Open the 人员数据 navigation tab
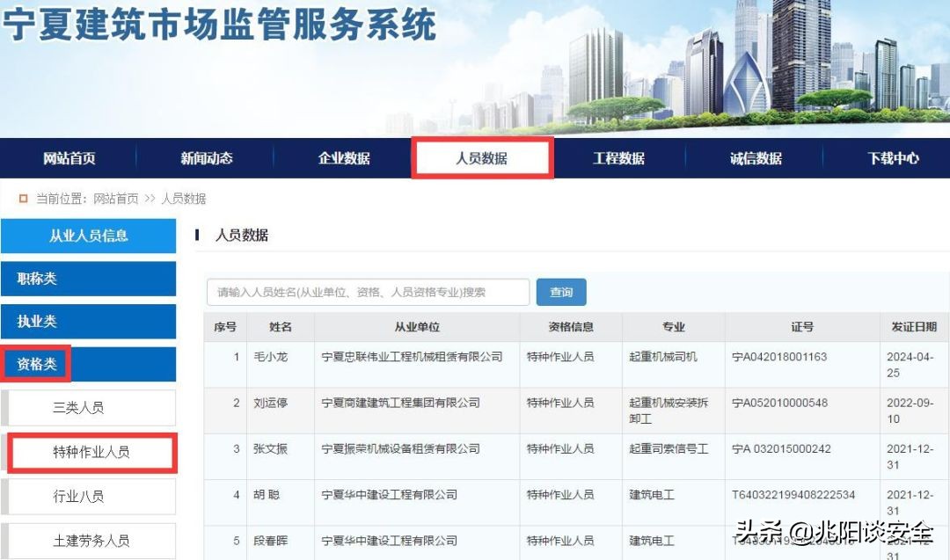The image size is (950, 560). pos(482,158)
